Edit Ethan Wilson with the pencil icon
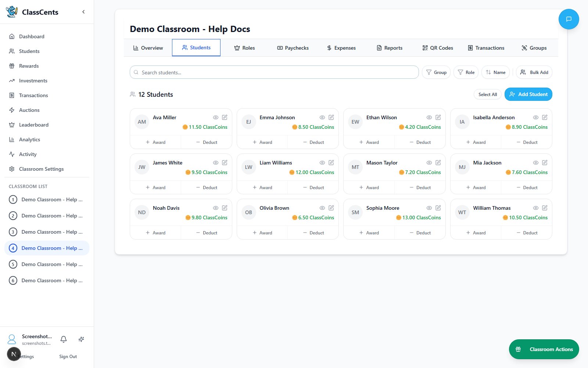This screenshot has height=368, width=588. tap(438, 117)
